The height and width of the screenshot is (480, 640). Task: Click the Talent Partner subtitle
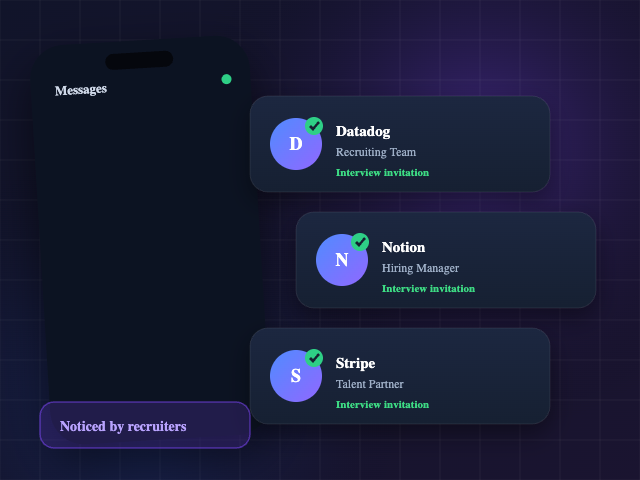click(x=369, y=384)
